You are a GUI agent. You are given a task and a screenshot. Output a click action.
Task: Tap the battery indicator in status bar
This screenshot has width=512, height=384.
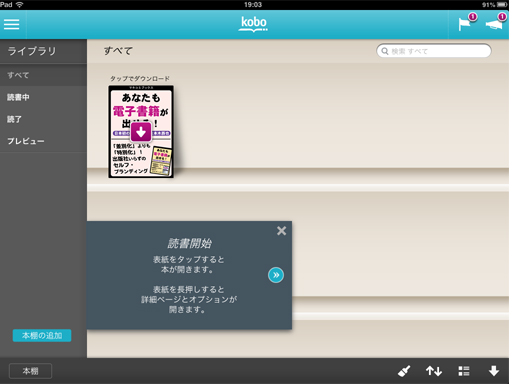[502, 5]
